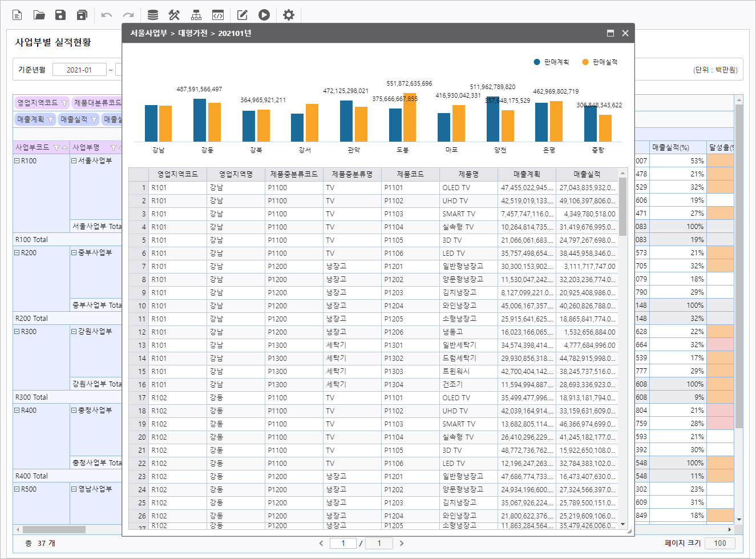Collapse the R100 tree row
The image size is (756, 559).
[17, 161]
